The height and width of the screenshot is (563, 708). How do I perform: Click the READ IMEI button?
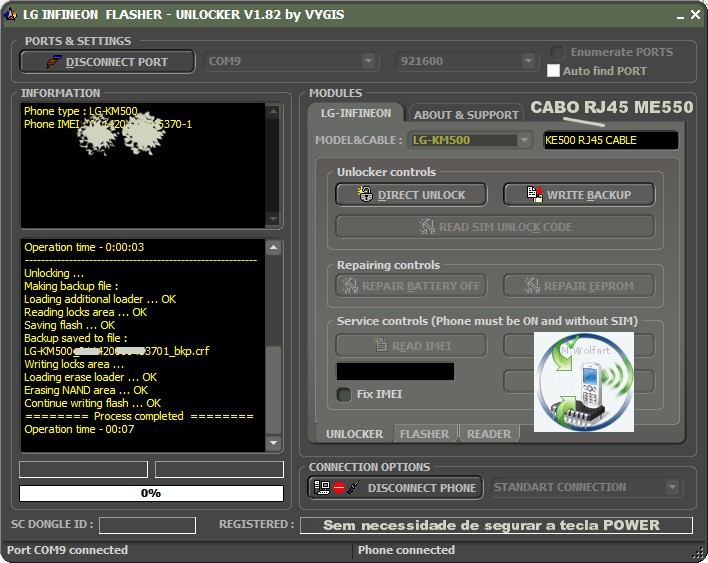coord(411,346)
